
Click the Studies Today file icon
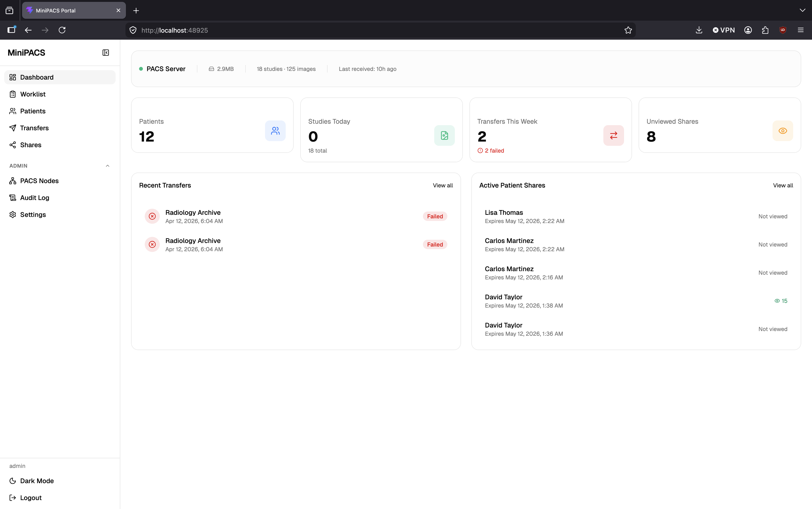click(x=444, y=135)
